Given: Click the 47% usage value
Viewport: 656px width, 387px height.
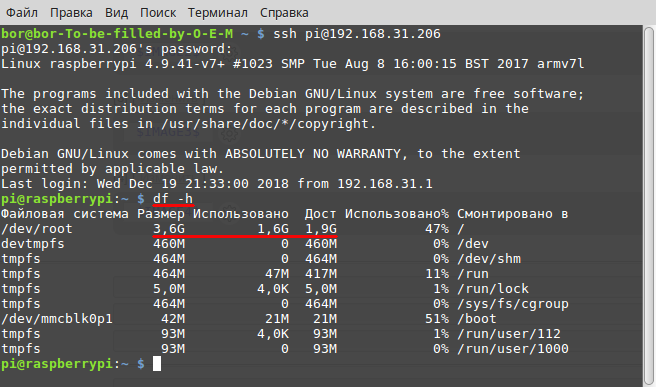Looking at the screenshot, I should point(437,229).
